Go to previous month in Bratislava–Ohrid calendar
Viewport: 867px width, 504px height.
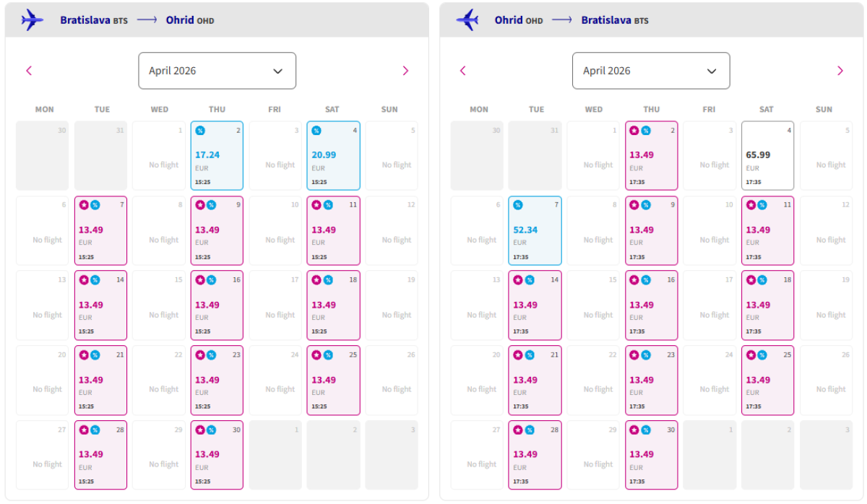[29, 71]
